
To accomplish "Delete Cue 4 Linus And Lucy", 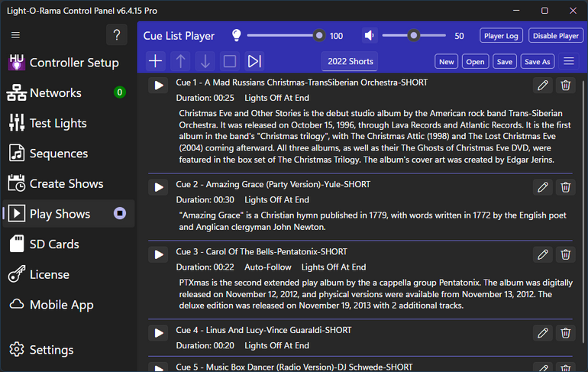I will pos(566,333).
